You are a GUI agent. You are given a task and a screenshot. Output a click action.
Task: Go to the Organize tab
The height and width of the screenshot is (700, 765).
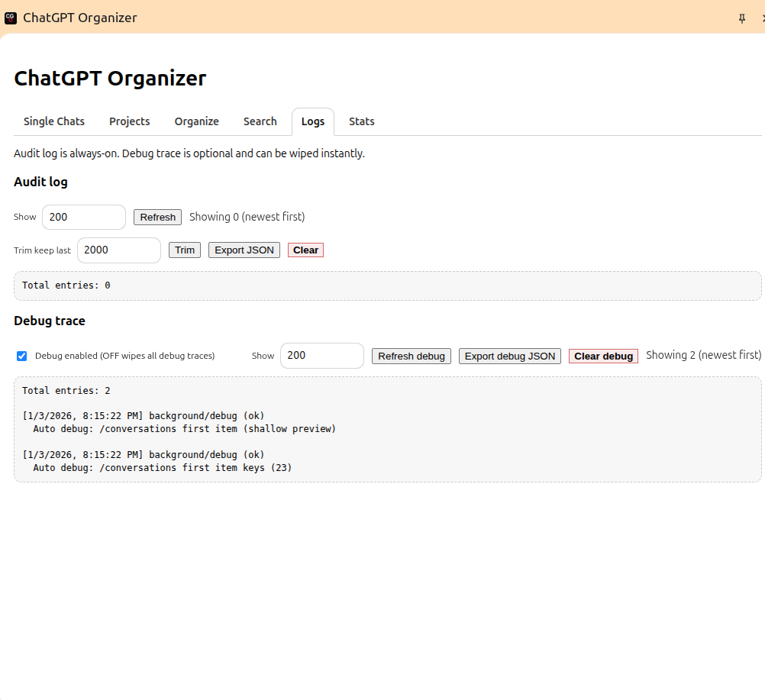196,121
